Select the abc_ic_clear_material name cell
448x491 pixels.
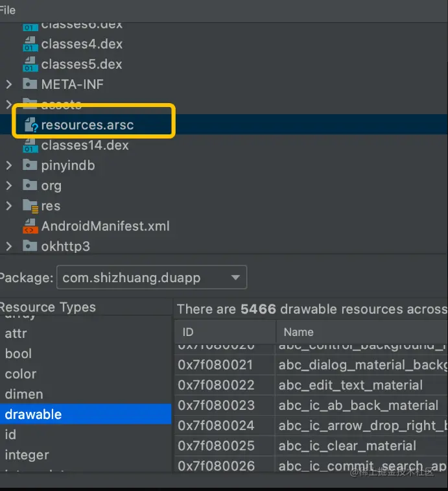(x=362, y=446)
